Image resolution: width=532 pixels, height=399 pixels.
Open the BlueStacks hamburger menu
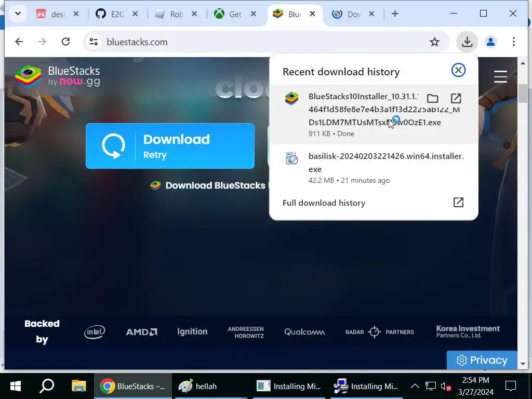coord(500,77)
